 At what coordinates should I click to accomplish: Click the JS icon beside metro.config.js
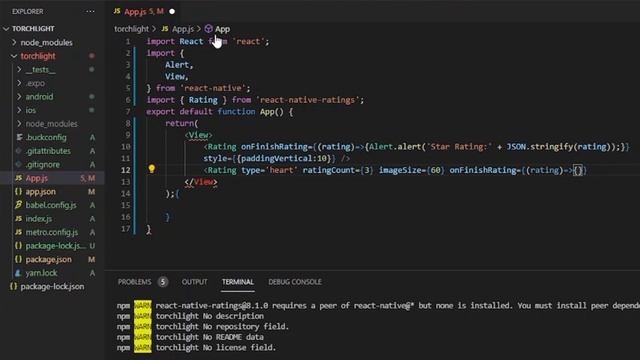coord(18,232)
